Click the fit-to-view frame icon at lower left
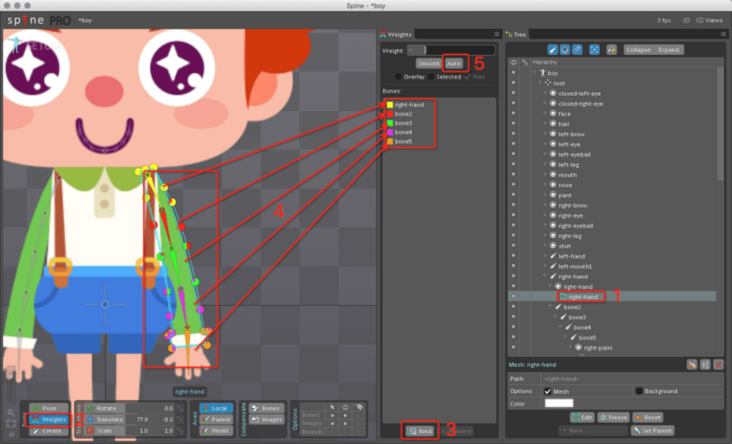Image resolution: width=732 pixels, height=444 pixels. tap(11, 423)
